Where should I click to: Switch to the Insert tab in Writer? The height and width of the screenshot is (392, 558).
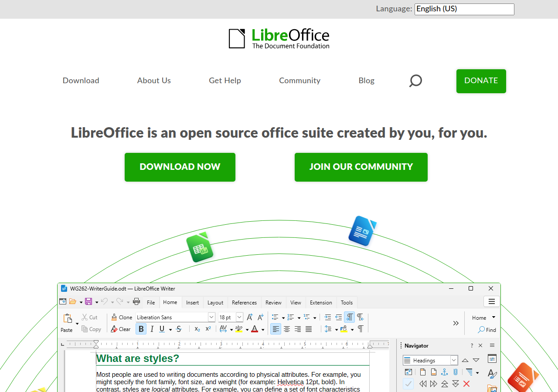tap(192, 303)
